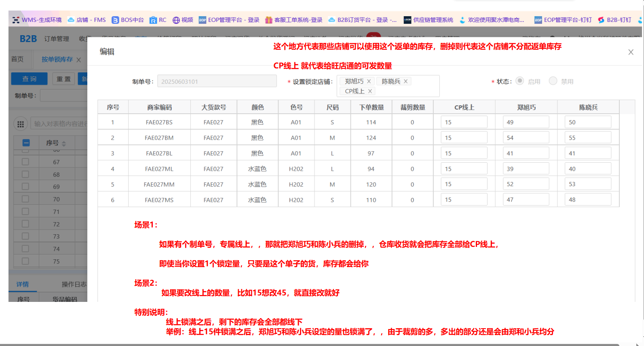This screenshot has height=346, width=644.
Task: Select the 启用 status radio button
Action: 520,81
